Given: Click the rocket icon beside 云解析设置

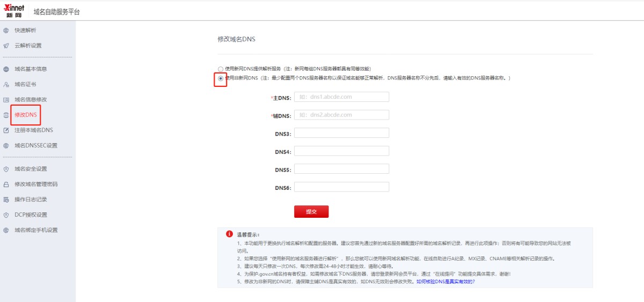Looking at the screenshot, I should [6, 46].
